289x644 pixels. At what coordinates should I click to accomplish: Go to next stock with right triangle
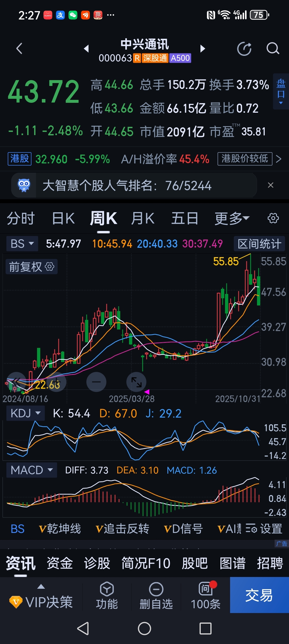pyautogui.click(x=203, y=49)
